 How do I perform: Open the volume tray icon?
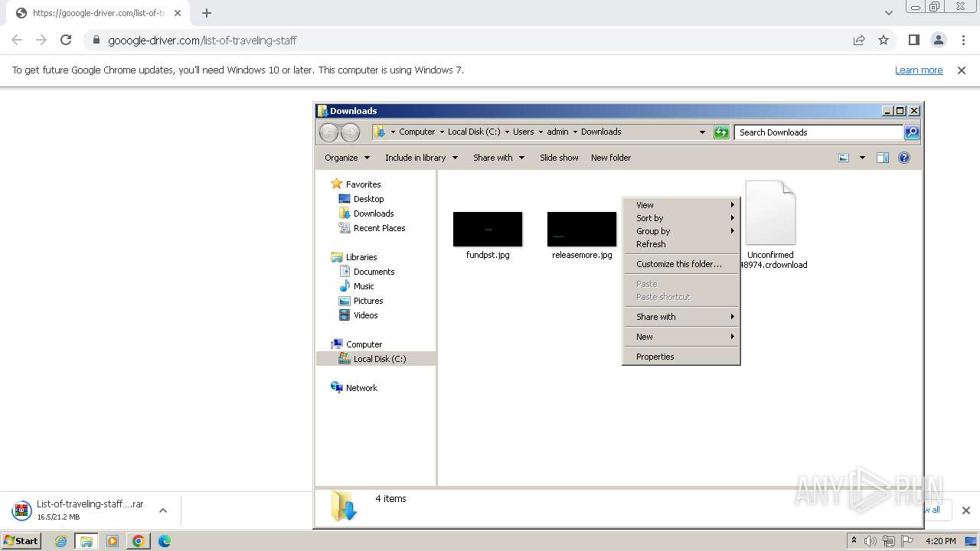click(x=871, y=541)
